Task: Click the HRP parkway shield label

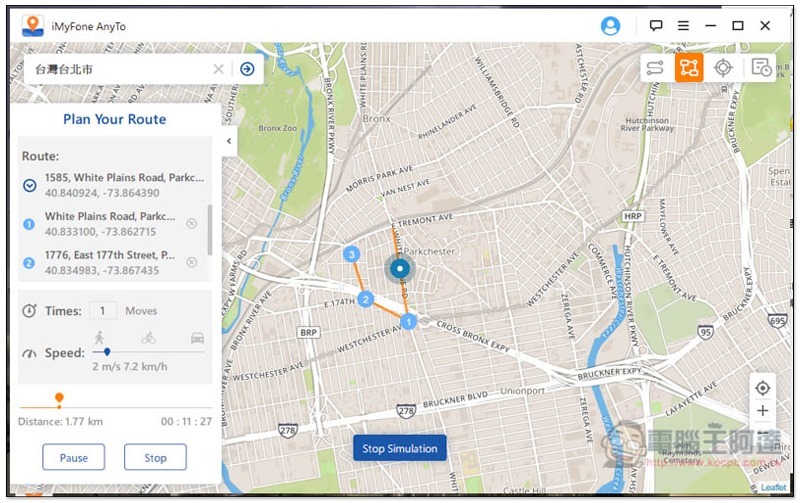Action: coord(632,216)
